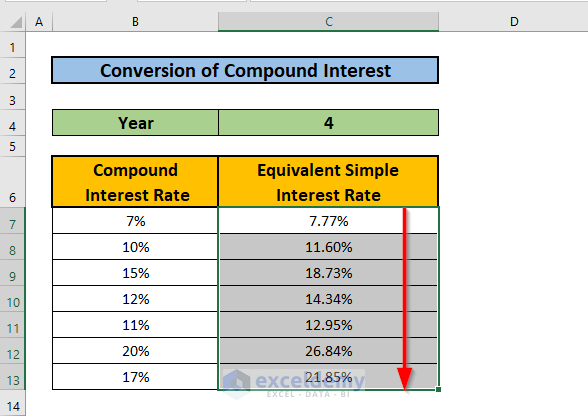Select row 6 header
The height and width of the screenshot is (416, 588).
[13, 182]
